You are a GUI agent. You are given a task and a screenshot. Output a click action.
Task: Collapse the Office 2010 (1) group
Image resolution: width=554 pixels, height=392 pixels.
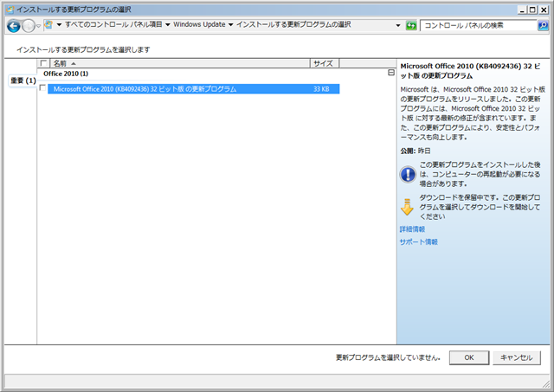(391, 73)
